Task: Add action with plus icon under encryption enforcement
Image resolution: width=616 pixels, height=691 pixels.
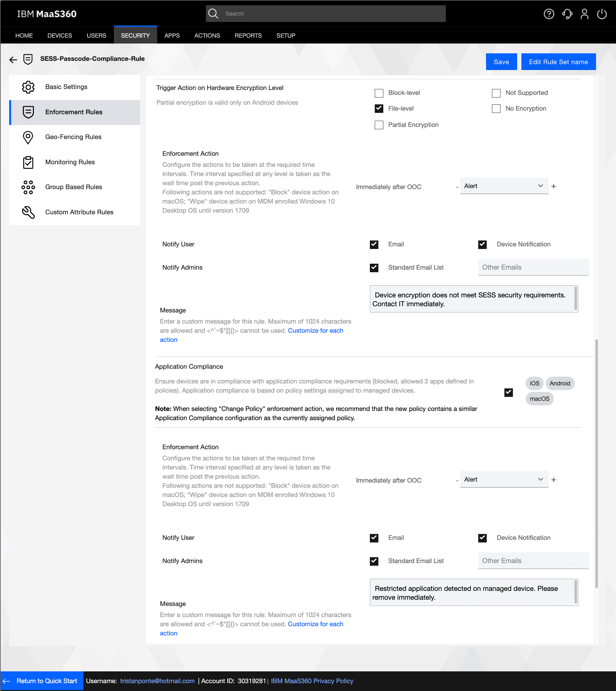Action: [x=553, y=186]
